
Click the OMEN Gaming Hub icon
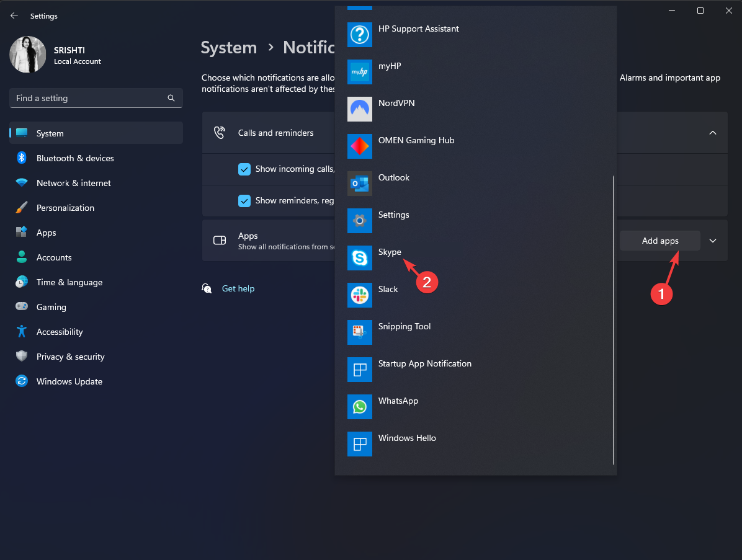coord(360,146)
